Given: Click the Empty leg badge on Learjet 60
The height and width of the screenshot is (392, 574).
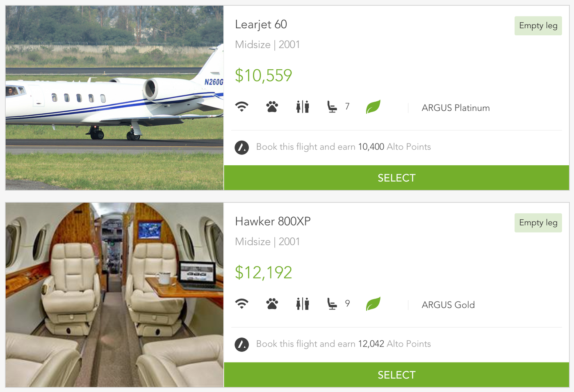Looking at the screenshot, I should (x=538, y=26).
